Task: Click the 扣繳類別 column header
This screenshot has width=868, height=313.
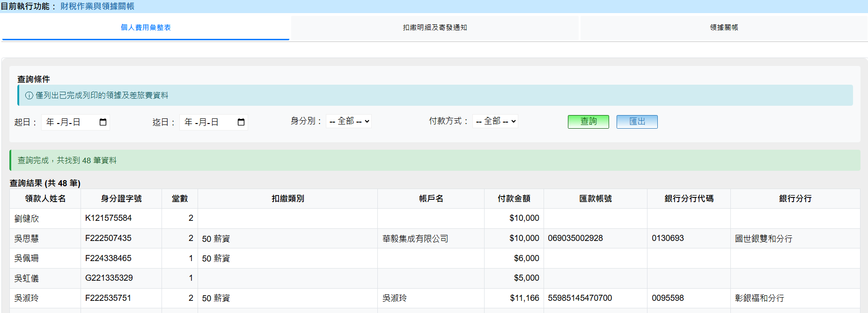Action: [x=288, y=199]
